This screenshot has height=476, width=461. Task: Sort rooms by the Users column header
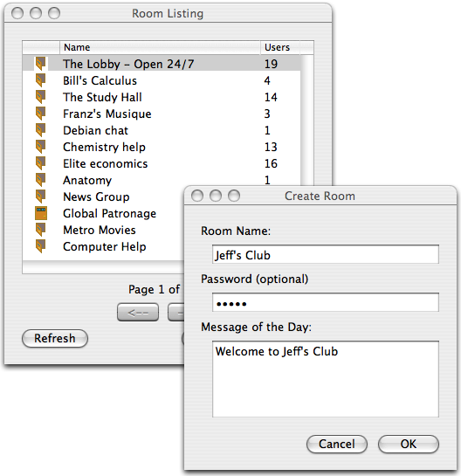280,47
